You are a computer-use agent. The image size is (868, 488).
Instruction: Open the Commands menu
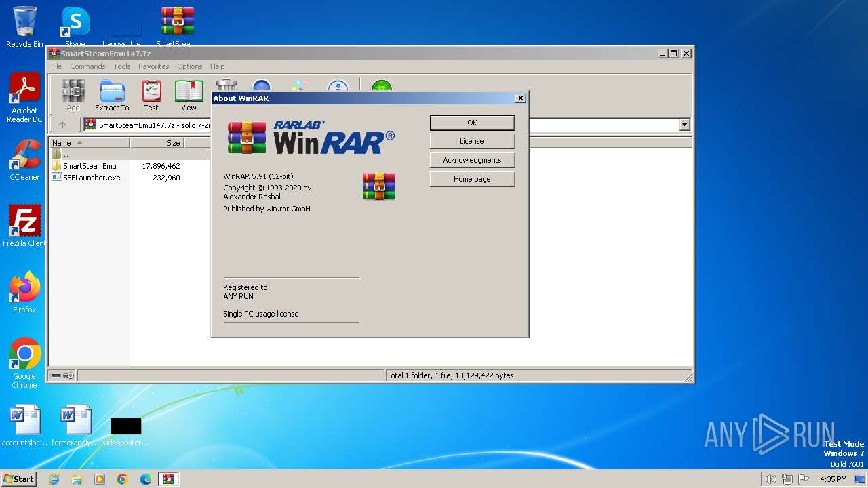pyautogui.click(x=87, y=66)
